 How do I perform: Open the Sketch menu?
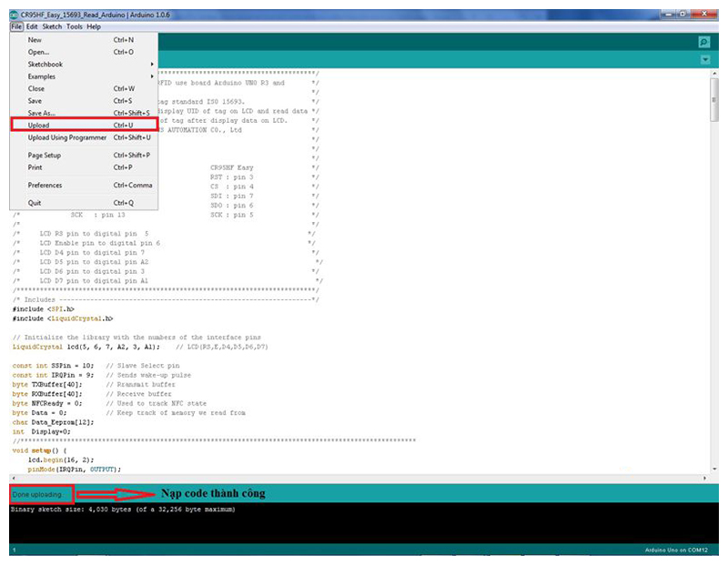click(x=52, y=26)
